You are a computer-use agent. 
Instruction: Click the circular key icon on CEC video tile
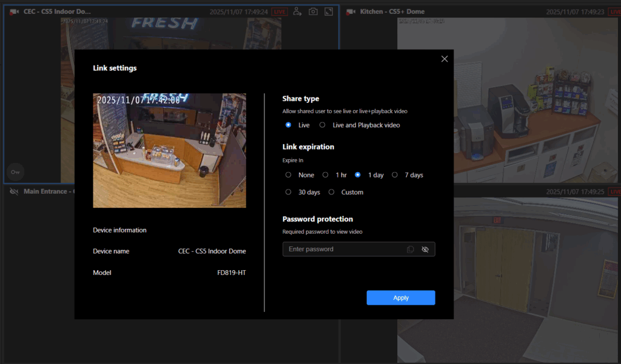(15, 172)
